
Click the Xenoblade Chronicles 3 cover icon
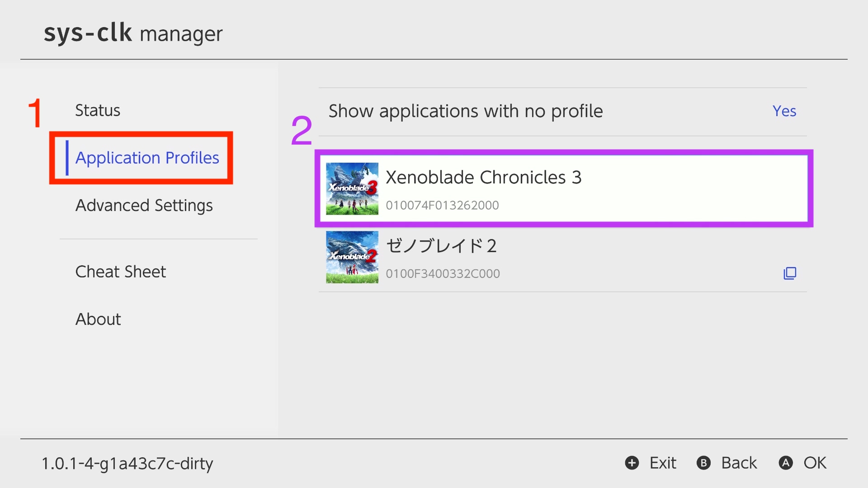[x=352, y=188]
